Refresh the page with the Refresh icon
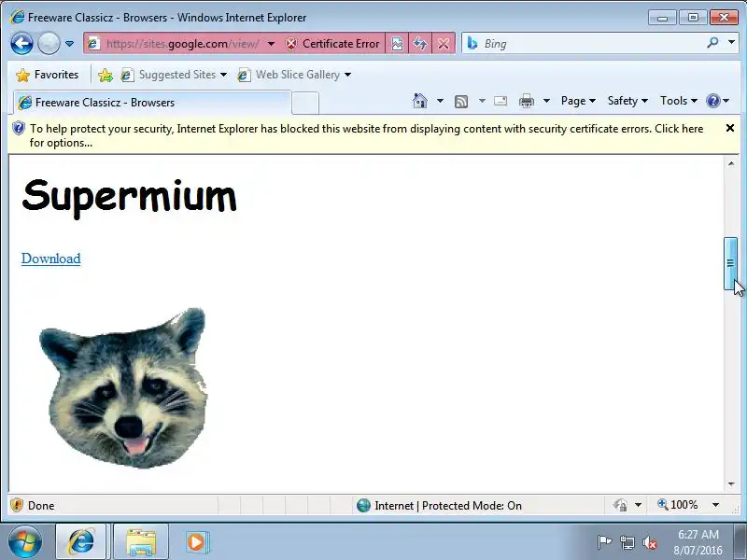747x560 pixels. [419, 44]
